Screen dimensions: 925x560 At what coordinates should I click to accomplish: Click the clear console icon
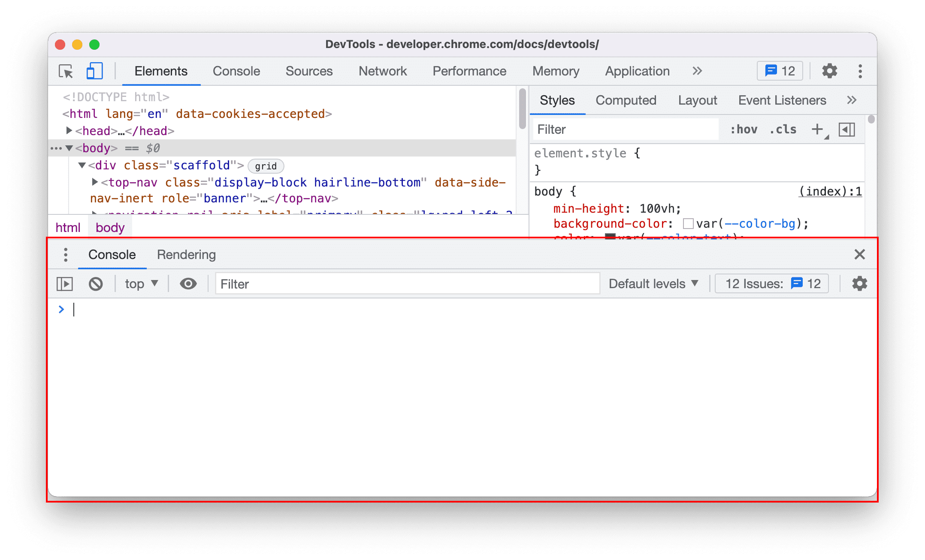(x=96, y=284)
